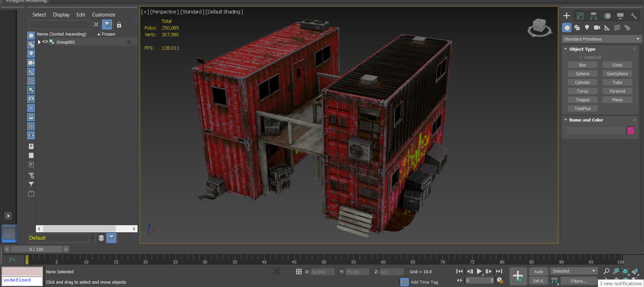
Task: Click the Box primitive button
Action: point(582,65)
